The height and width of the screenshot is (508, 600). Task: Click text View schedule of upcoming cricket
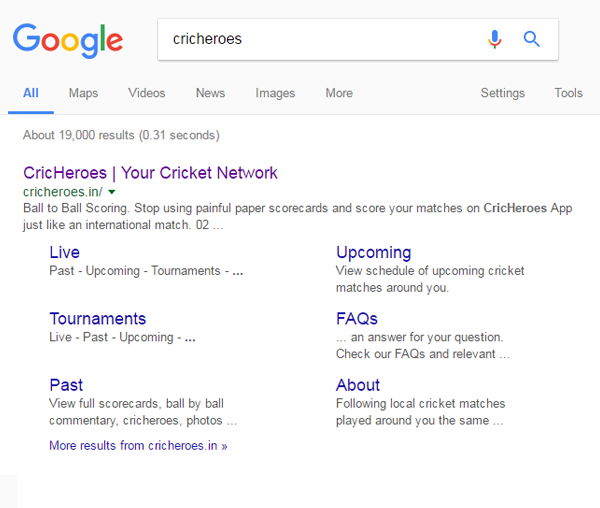430,271
